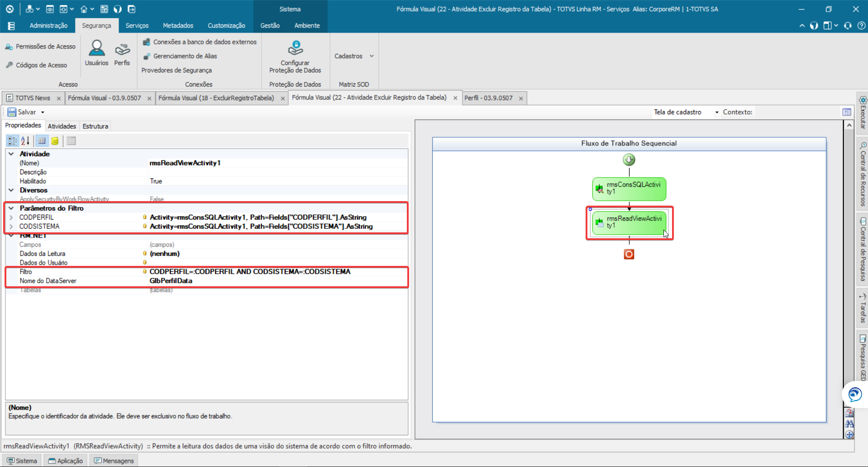Click the property pages icon
The height and width of the screenshot is (467, 868).
71,141
